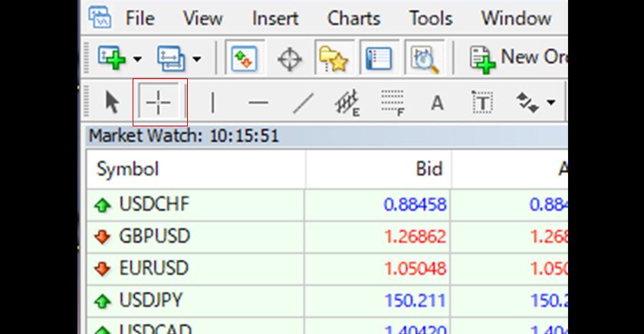Expand the Arrows objects dropdown
Viewport: 644px width, 334px height.
click(x=550, y=103)
